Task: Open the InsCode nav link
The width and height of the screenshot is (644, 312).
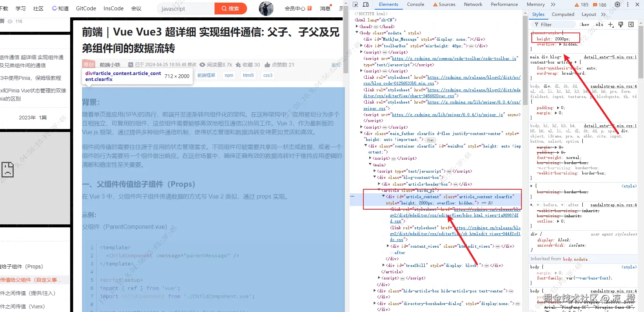Action: point(113,9)
